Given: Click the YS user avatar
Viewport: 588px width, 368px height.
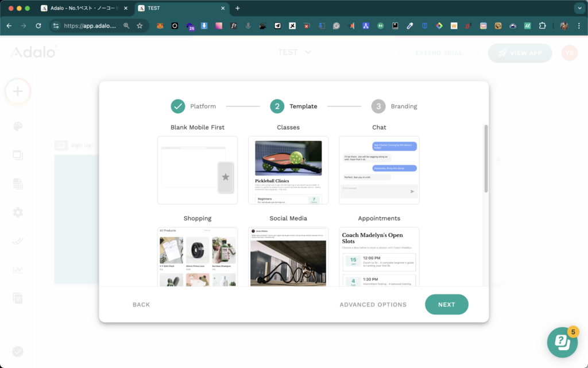Looking at the screenshot, I should 569,53.
